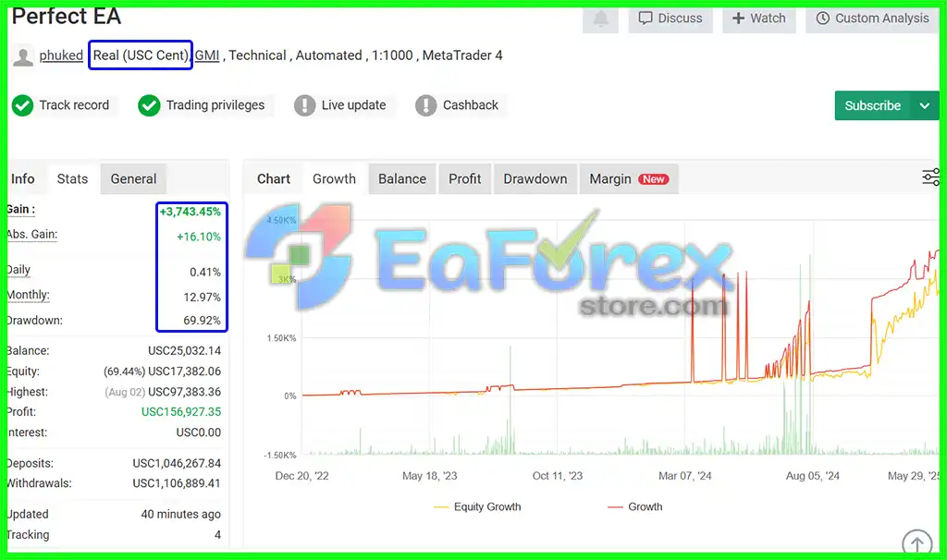
Task: Click the Oct 11, '23 date on chart axis
Action: tap(558, 476)
